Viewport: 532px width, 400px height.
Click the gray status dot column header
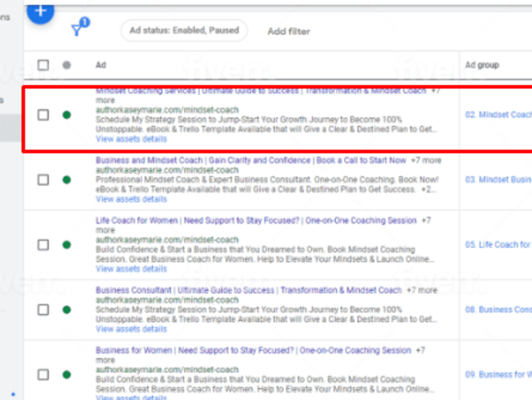[67, 65]
